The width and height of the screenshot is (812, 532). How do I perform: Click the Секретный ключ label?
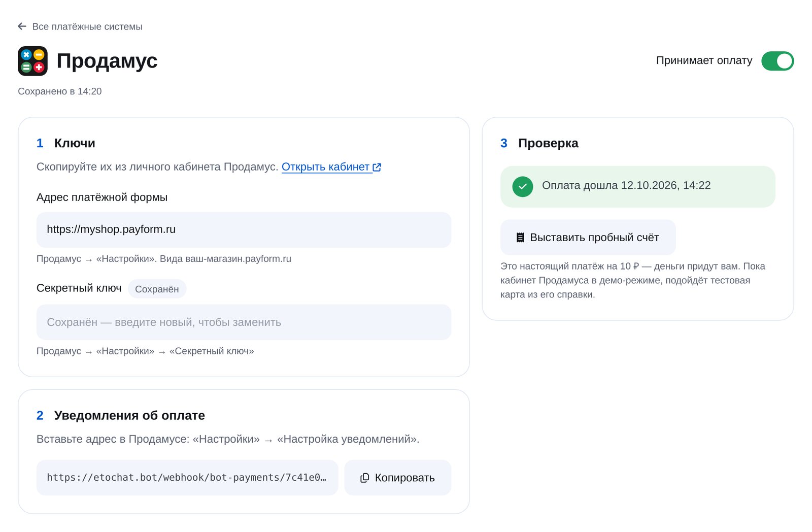point(79,288)
